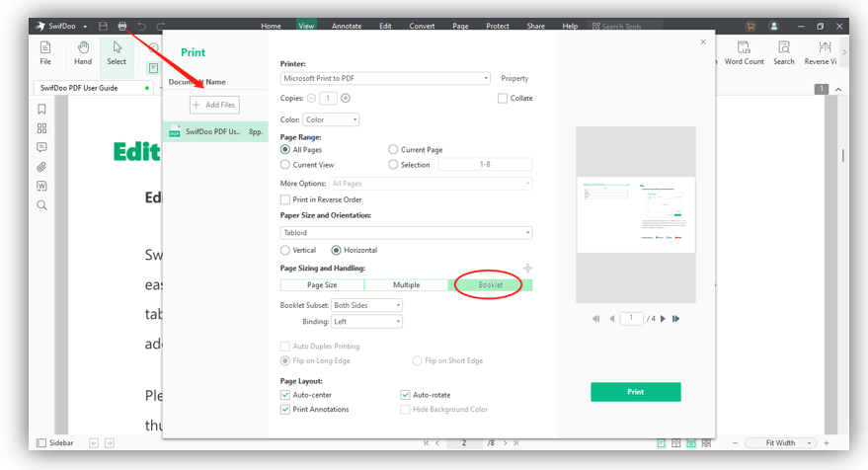Uncheck the Auto-center checkbox

click(x=285, y=395)
